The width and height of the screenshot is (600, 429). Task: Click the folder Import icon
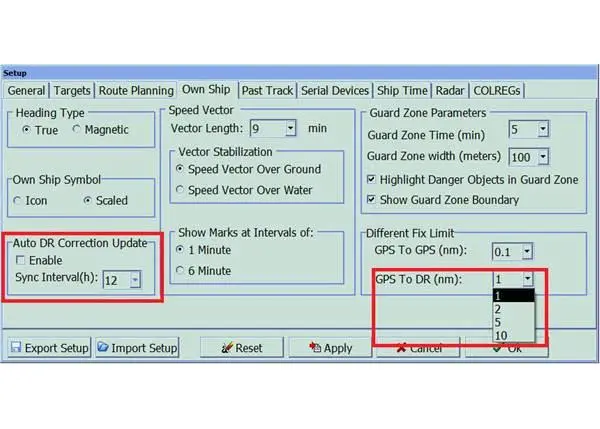click(103, 347)
